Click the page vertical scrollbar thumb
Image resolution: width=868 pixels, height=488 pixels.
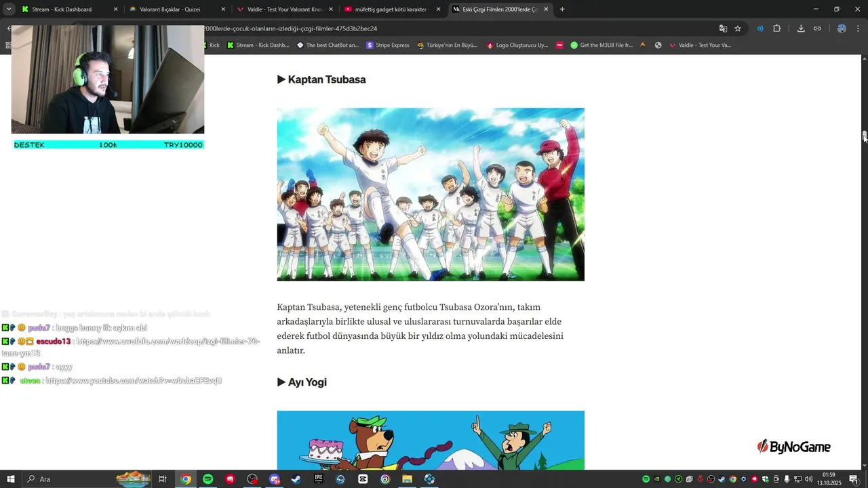click(865, 136)
